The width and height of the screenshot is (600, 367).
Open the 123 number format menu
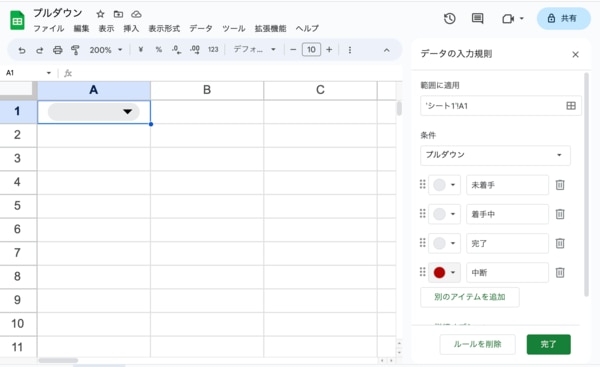[213, 49]
